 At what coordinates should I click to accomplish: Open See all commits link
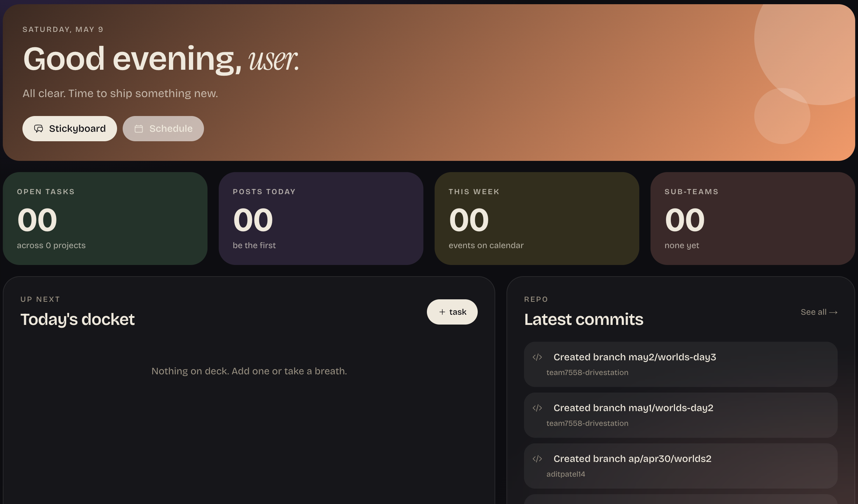819,312
